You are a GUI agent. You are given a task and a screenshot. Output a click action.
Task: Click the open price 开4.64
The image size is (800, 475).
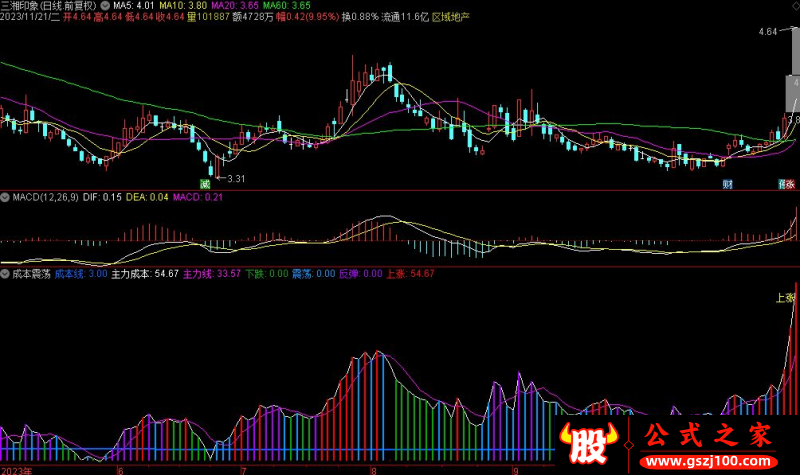(x=77, y=17)
